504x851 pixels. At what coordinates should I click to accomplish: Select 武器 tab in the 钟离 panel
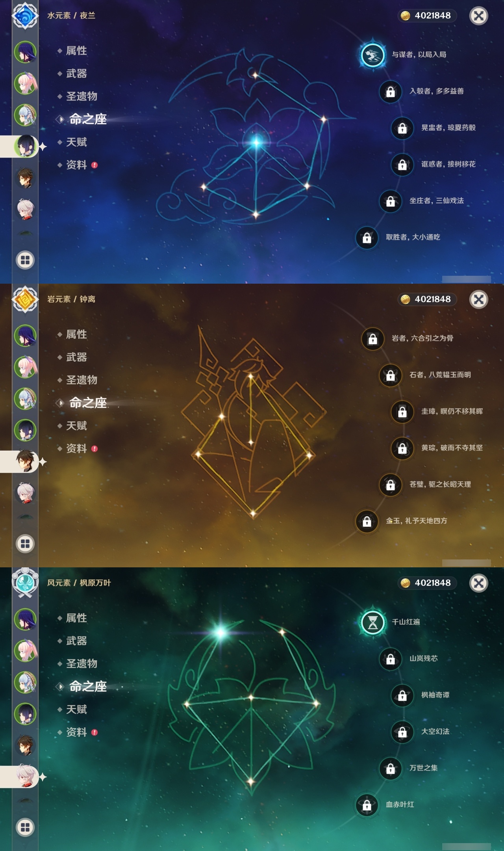point(76,357)
